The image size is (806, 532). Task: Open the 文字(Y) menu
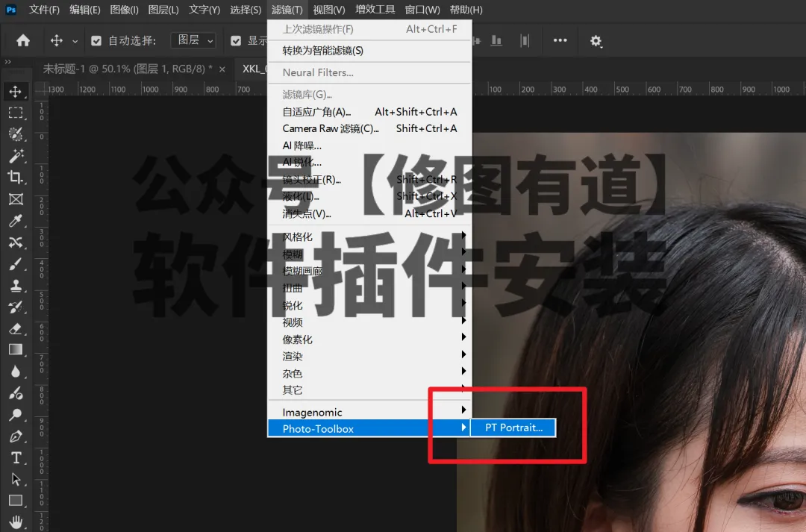[x=204, y=10]
